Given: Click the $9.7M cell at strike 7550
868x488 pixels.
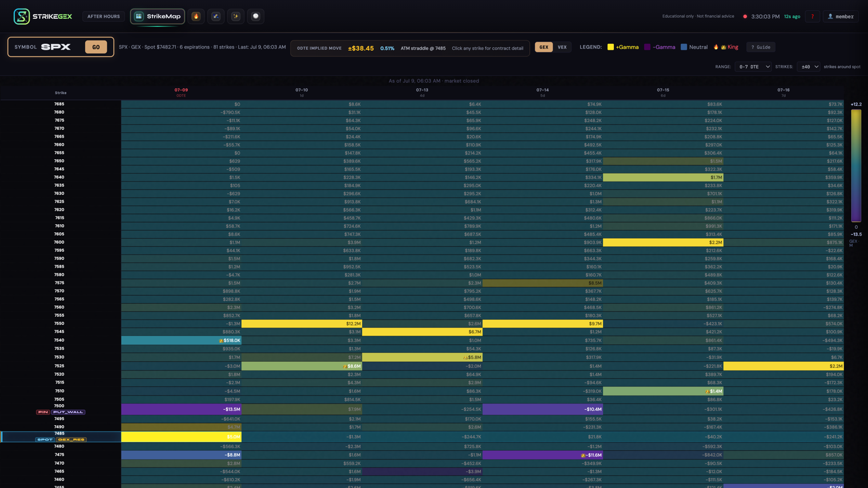Looking at the screenshot, I should coord(542,324).
